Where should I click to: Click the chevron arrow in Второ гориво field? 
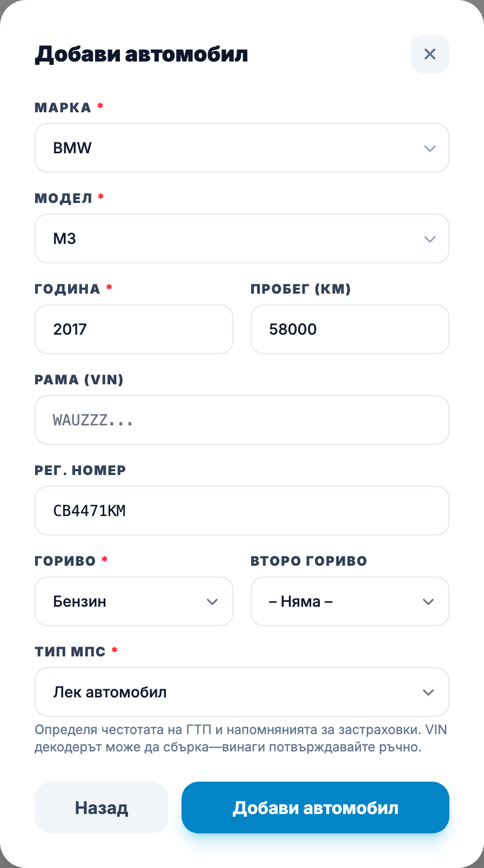(428, 602)
